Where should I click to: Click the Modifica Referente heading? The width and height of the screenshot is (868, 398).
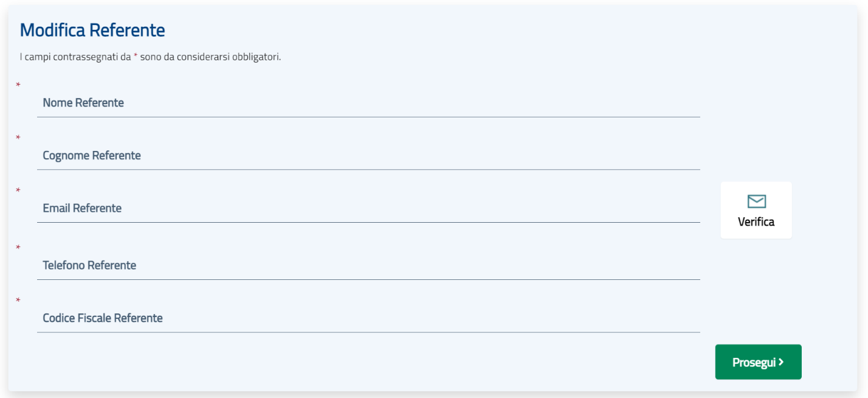[x=92, y=30]
